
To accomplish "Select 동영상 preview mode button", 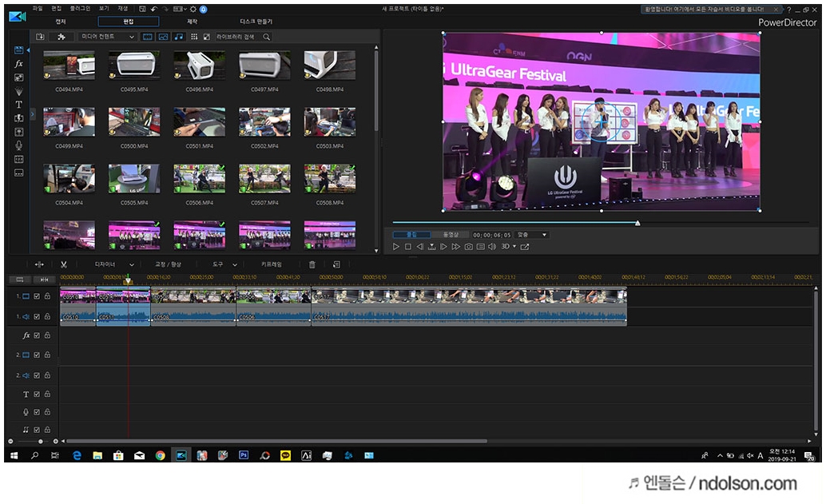I will (x=451, y=235).
